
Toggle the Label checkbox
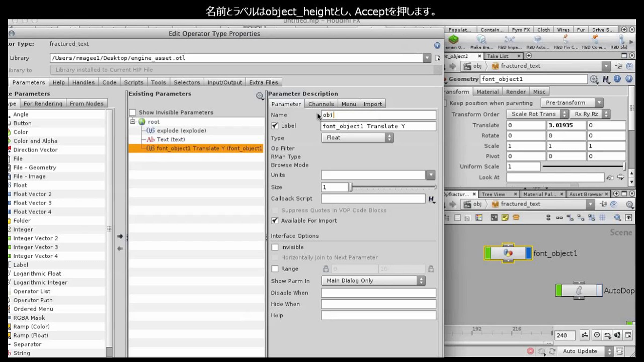[x=275, y=126]
